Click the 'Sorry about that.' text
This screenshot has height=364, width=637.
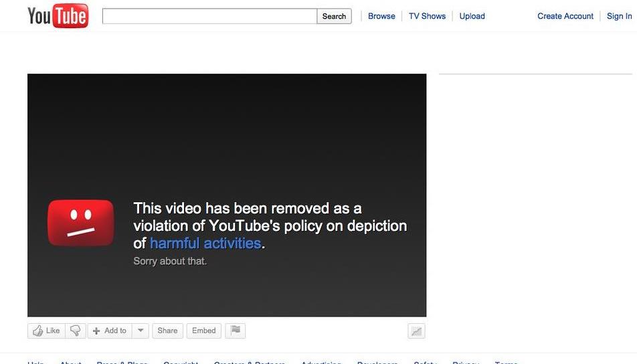coord(170,261)
